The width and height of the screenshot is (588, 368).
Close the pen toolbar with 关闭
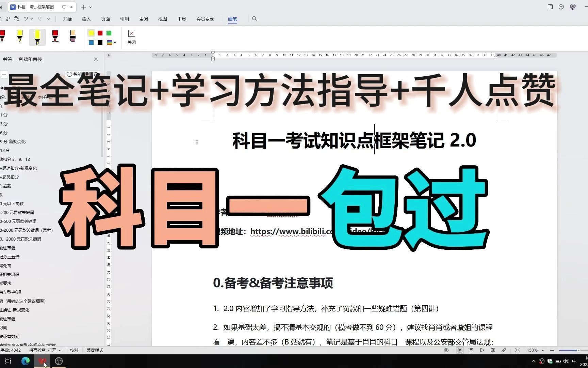point(132,37)
